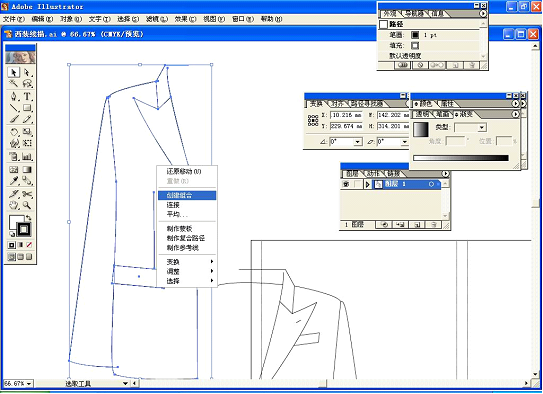Open the 效果 menu in menu bar

tap(185, 19)
